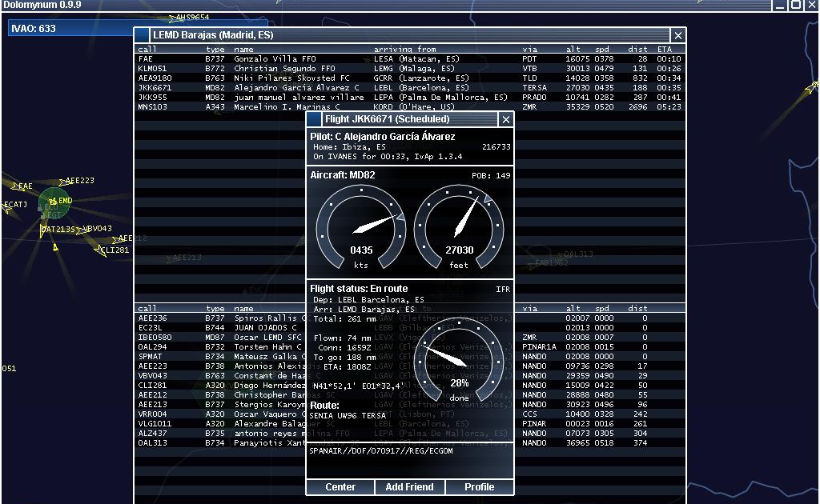Screen dimensions: 820x504
Task: Select the VBV043 departure row in list
Action: coord(409,375)
